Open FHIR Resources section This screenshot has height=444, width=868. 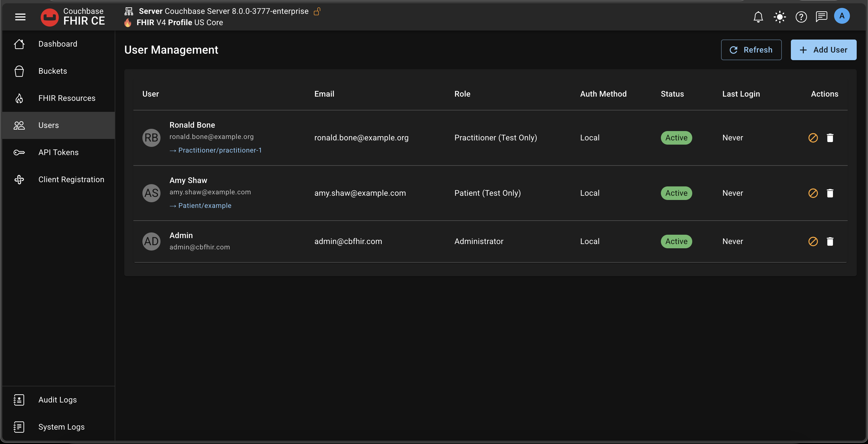pyautogui.click(x=67, y=98)
